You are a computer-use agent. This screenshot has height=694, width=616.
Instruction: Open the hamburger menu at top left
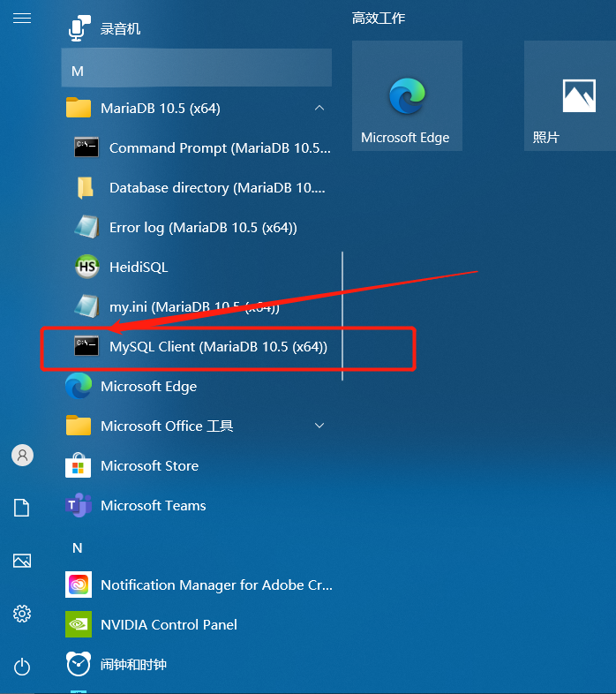pos(22,19)
